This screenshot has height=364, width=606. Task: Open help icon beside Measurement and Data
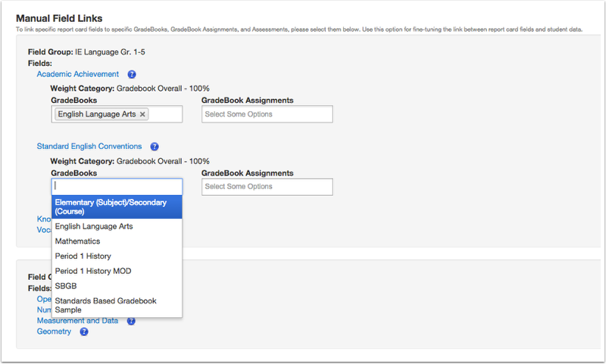coord(131,321)
